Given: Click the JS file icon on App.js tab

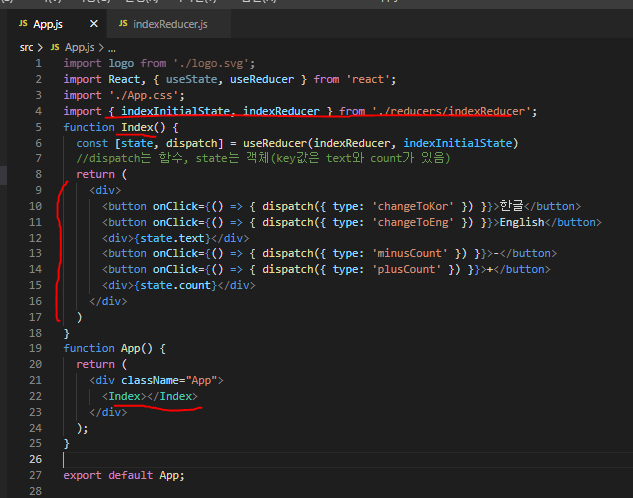Looking at the screenshot, I should click(23, 23).
